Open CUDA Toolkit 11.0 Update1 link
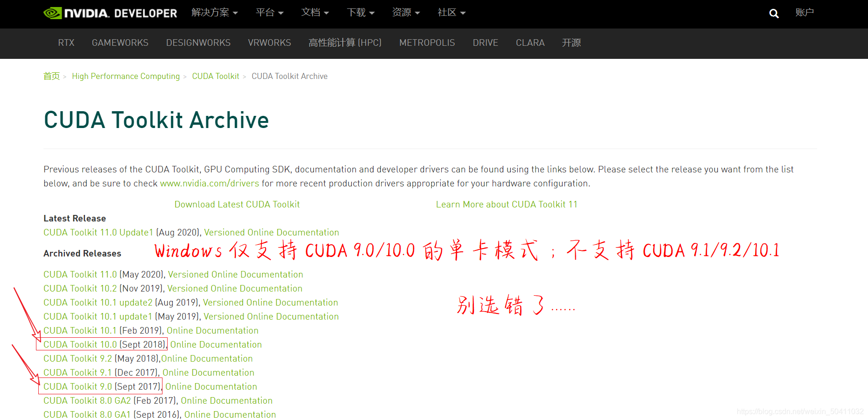This screenshot has width=868, height=420. tap(99, 232)
